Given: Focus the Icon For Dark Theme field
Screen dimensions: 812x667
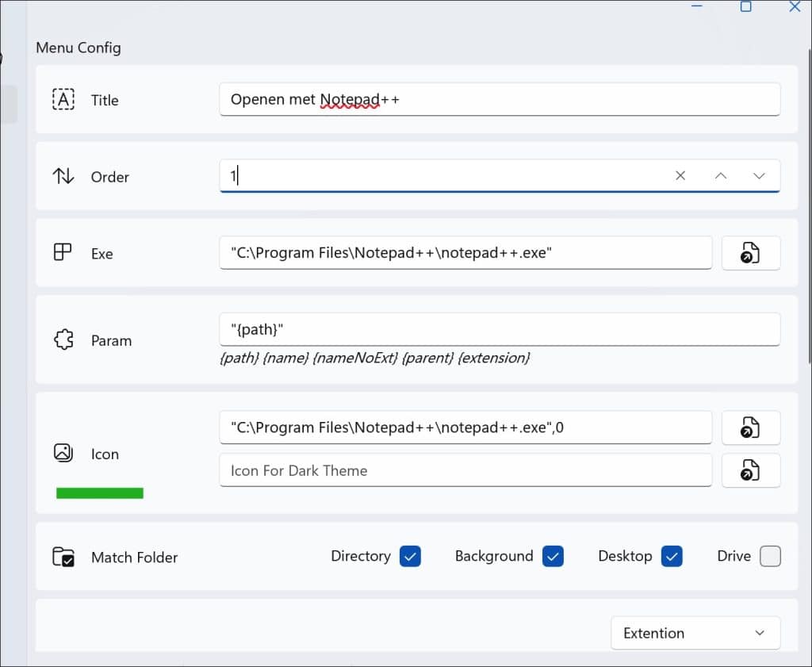Looking at the screenshot, I should click(x=465, y=470).
